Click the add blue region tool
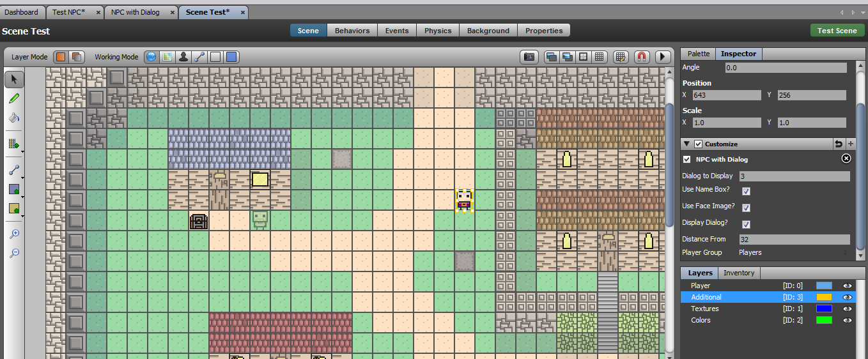 point(13,190)
